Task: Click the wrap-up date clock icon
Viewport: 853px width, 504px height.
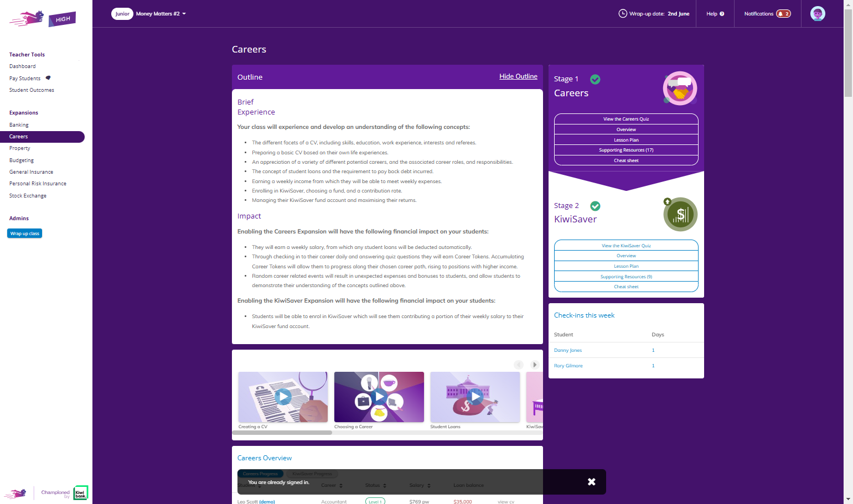Action: tap(623, 13)
